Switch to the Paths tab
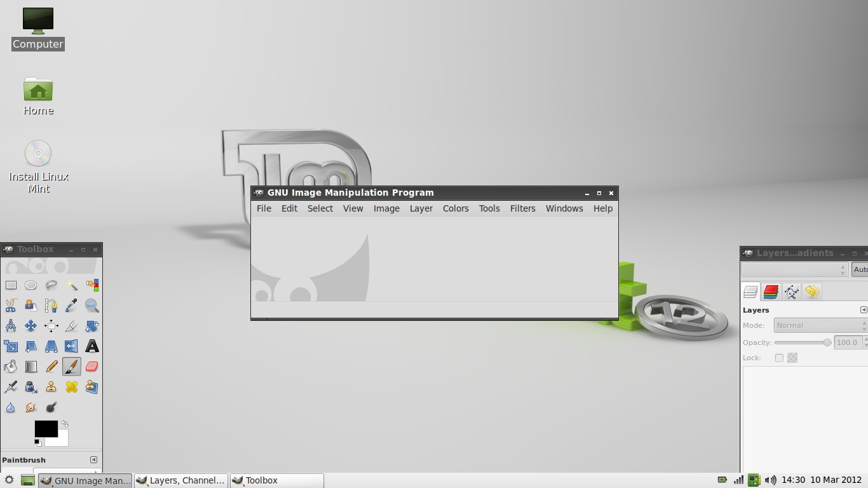 coord(791,292)
